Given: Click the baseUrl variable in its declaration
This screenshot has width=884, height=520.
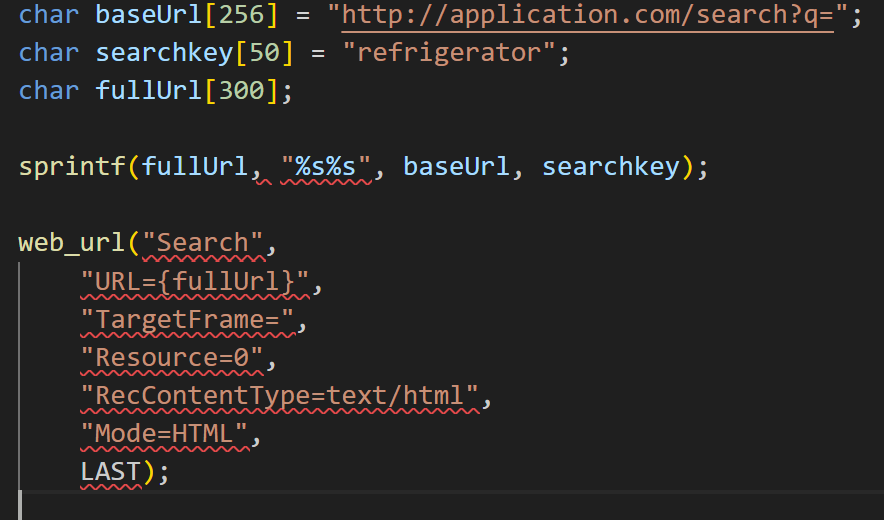Looking at the screenshot, I should (x=149, y=15).
